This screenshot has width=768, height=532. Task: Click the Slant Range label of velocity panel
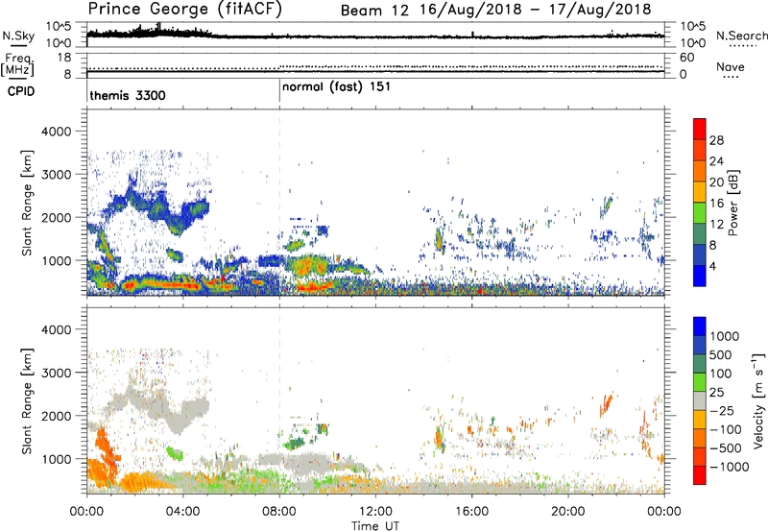coord(27,401)
